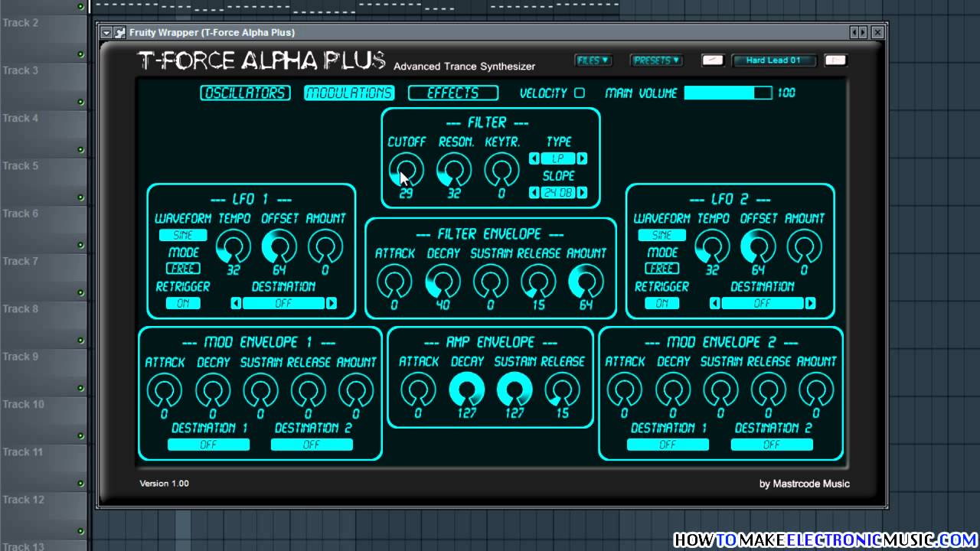Image resolution: width=980 pixels, height=551 pixels.
Task: Toggle the Track 2 mute LED
Action: point(80,54)
